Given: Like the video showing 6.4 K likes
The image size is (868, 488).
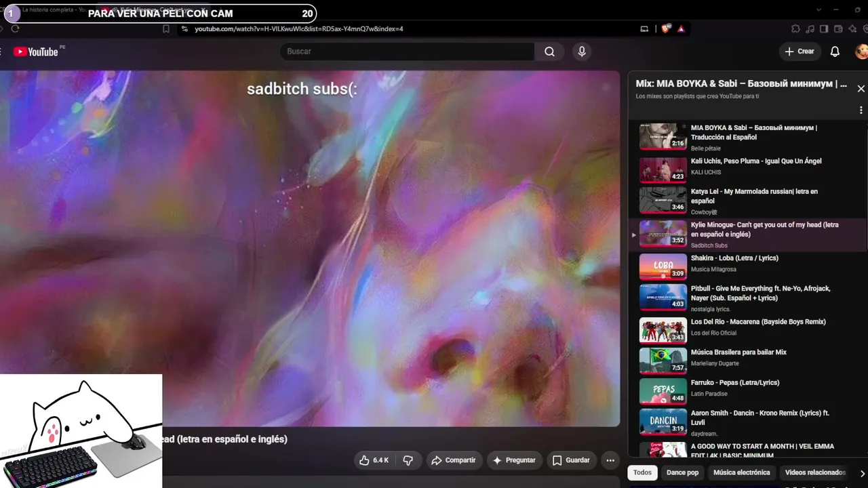Looking at the screenshot, I should pyautogui.click(x=374, y=460).
